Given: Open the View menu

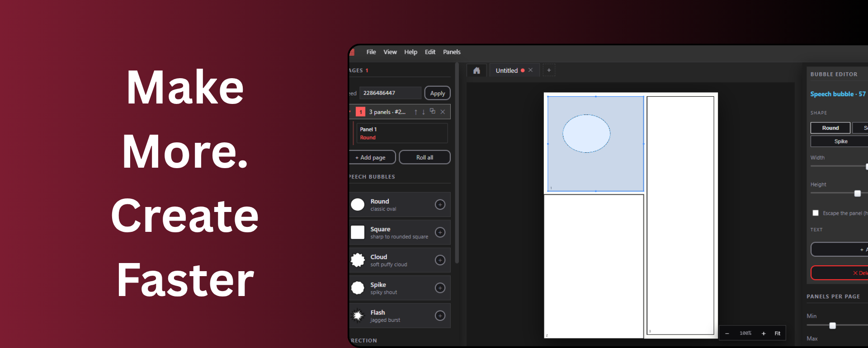Looking at the screenshot, I should (x=390, y=52).
